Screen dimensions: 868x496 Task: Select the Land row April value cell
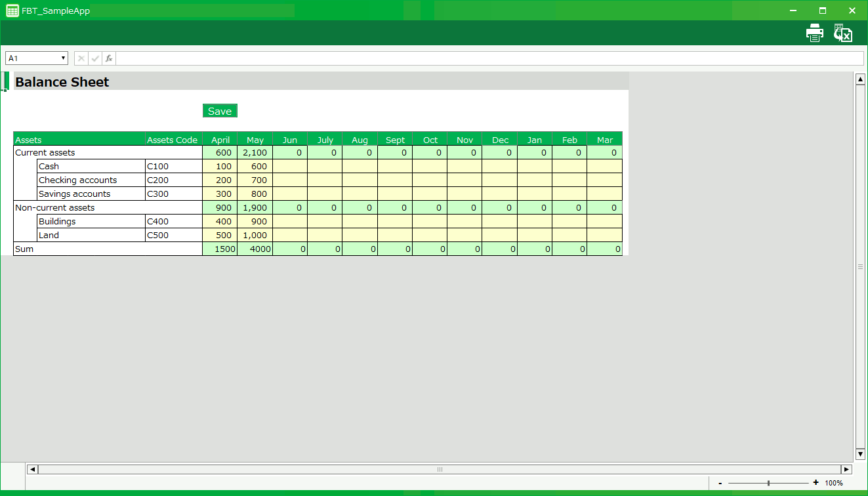click(x=220, y=235)
